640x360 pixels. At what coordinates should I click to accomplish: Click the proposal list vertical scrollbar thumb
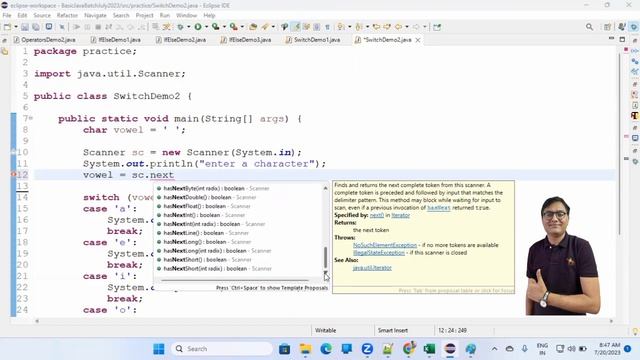pos(325,257)
